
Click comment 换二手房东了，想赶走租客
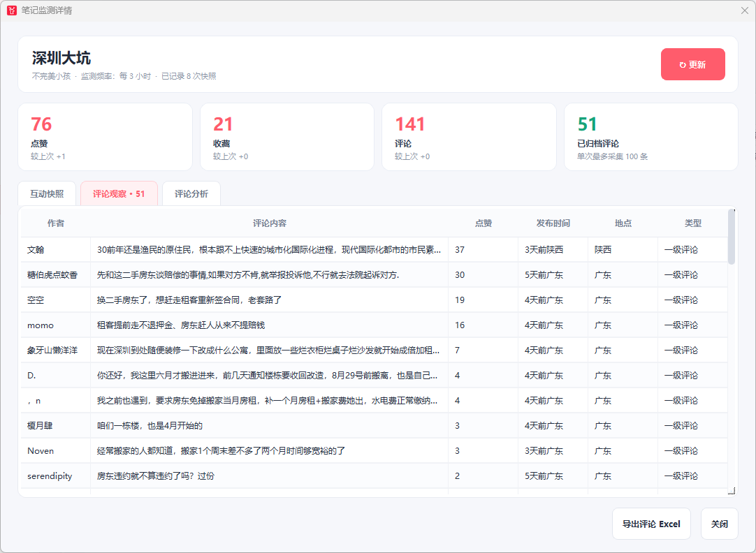(x=189, y=300)
